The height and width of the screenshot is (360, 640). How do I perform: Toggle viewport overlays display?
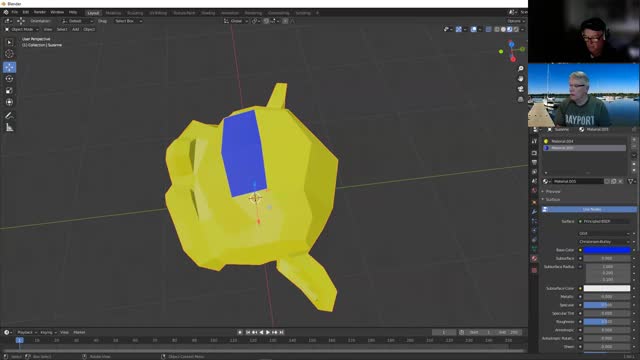coord(473,29)
